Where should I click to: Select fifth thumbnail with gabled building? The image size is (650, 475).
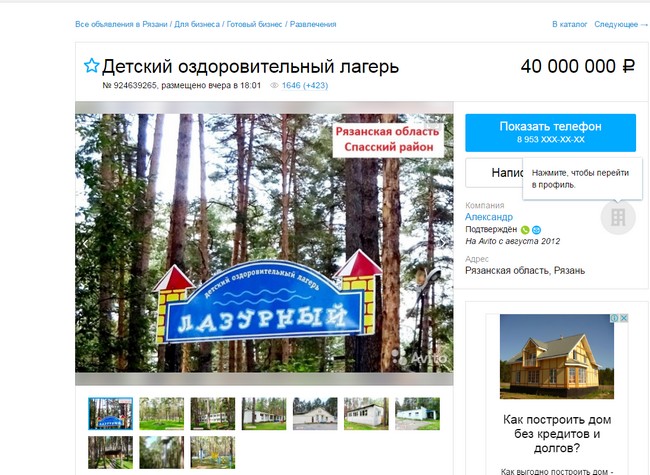tap(315, 414)
